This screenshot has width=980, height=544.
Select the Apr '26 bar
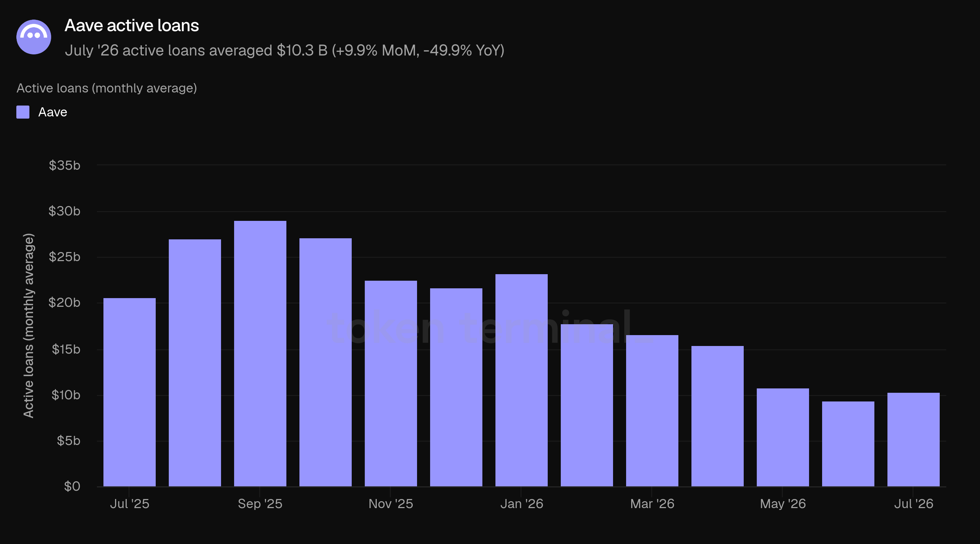click(x=718, y=416)
